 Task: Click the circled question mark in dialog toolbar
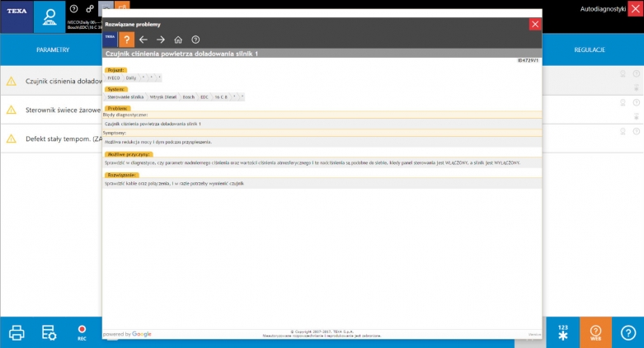tap(195, 40)
